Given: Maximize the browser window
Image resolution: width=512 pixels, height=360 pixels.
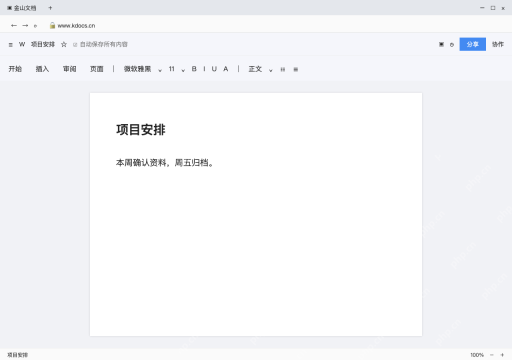Looking at the screenshot, I should [493, 8].
